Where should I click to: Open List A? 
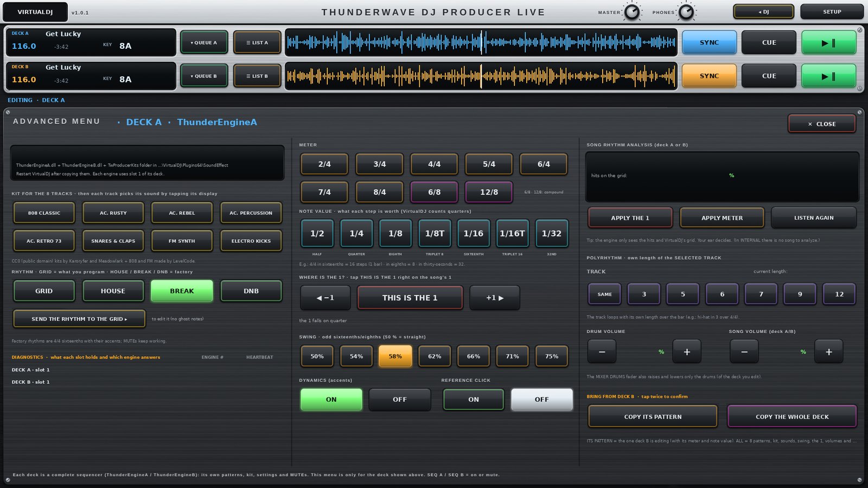pos(257,42)
